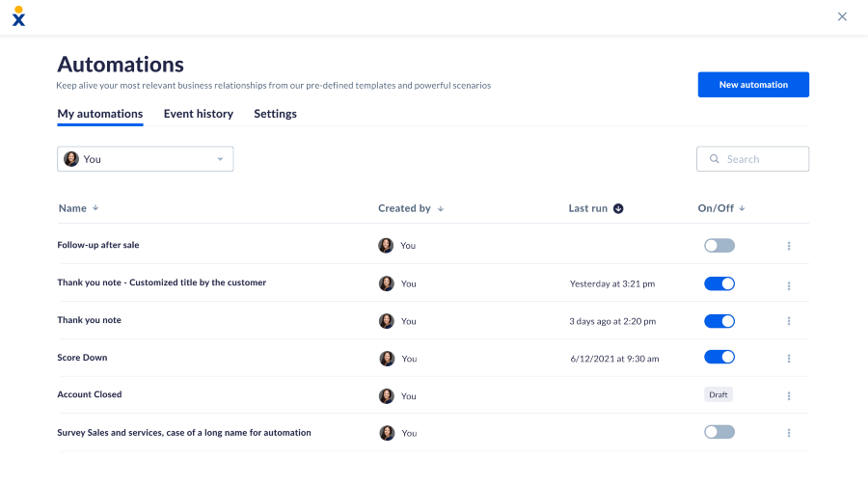Sort by Name column arrow
Viewport: 868px width, 484px height.
click(95, 208)
